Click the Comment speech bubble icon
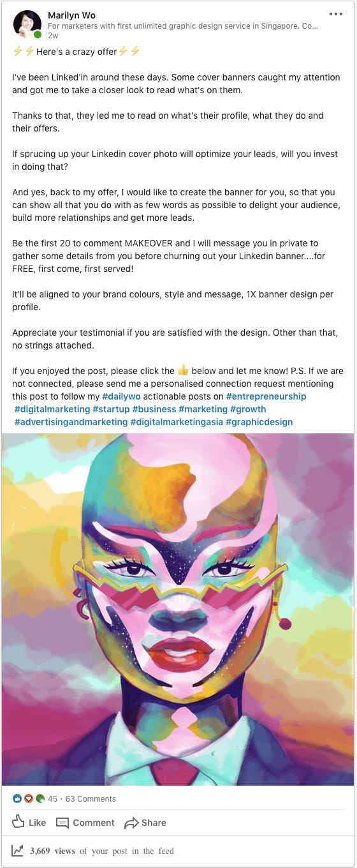The height and width of the screenshot is (868, 357). coord(62,823)
